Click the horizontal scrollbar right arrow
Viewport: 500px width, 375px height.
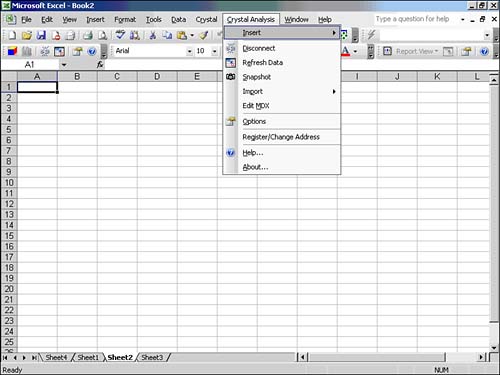point(481,357)
